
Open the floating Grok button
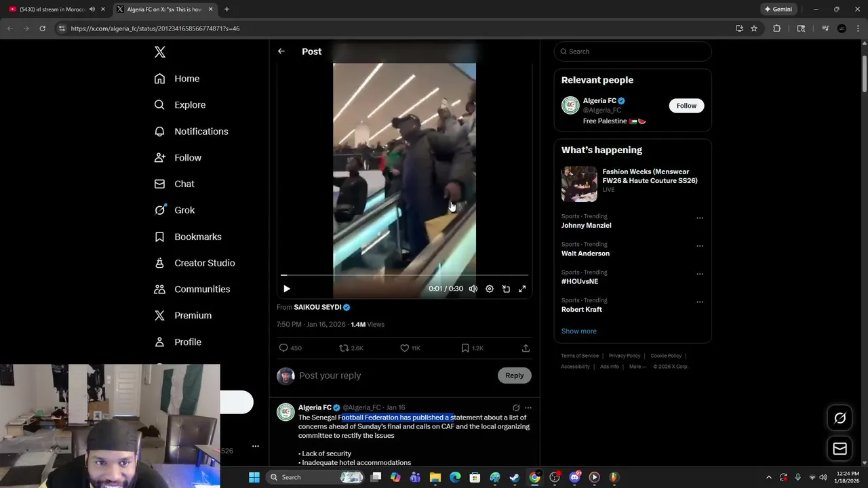click(840, 418)
